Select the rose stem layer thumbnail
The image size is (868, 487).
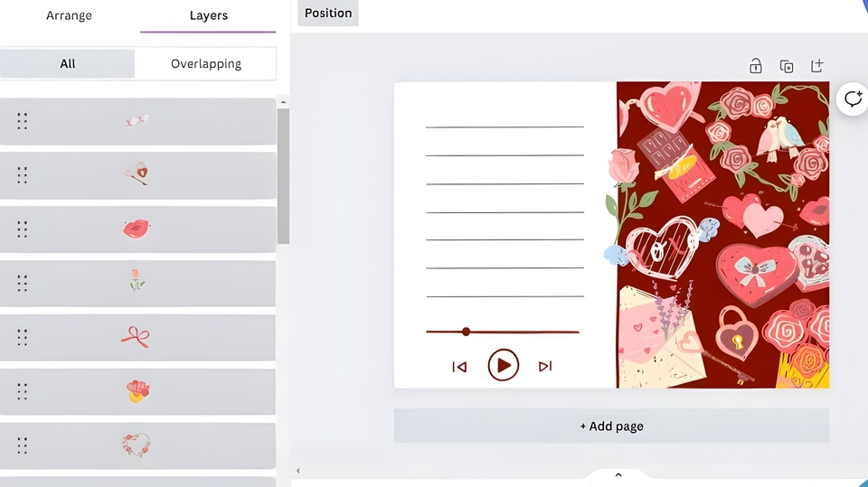coord(137,281)
